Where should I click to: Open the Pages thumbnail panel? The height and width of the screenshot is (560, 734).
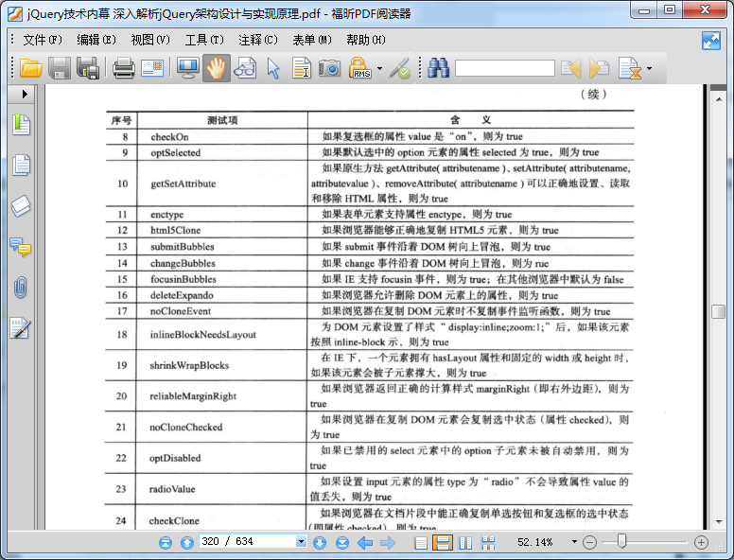coord(21,165)
